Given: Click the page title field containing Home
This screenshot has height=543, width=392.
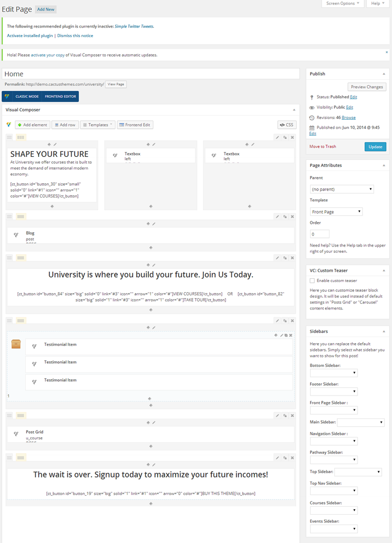Looking at the screenshot, I should [150, 74].
